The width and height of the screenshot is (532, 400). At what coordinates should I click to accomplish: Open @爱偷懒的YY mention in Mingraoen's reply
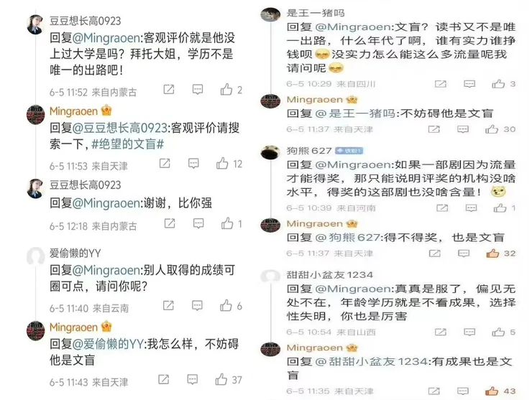coord(108,344)
